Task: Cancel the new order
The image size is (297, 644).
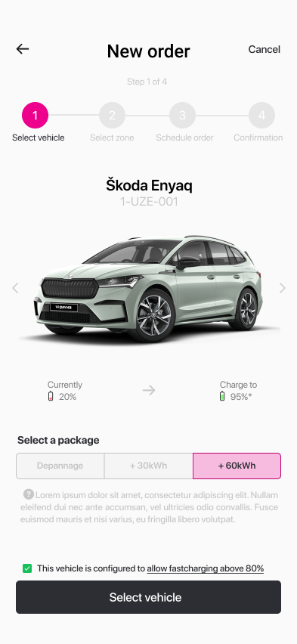Action: [x=265, y=49]
